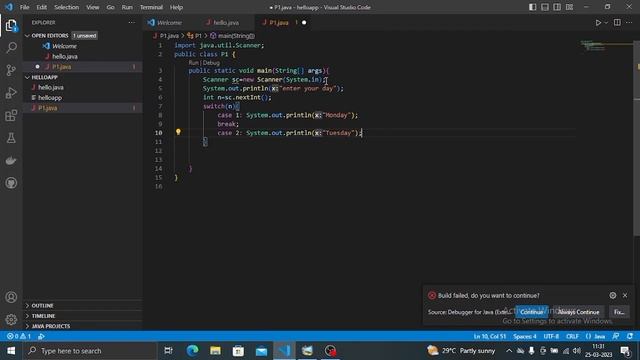The height and width of the screenshot is (360, 640).
Task: Open the Go menu
Action: click(x=110, y=7)
